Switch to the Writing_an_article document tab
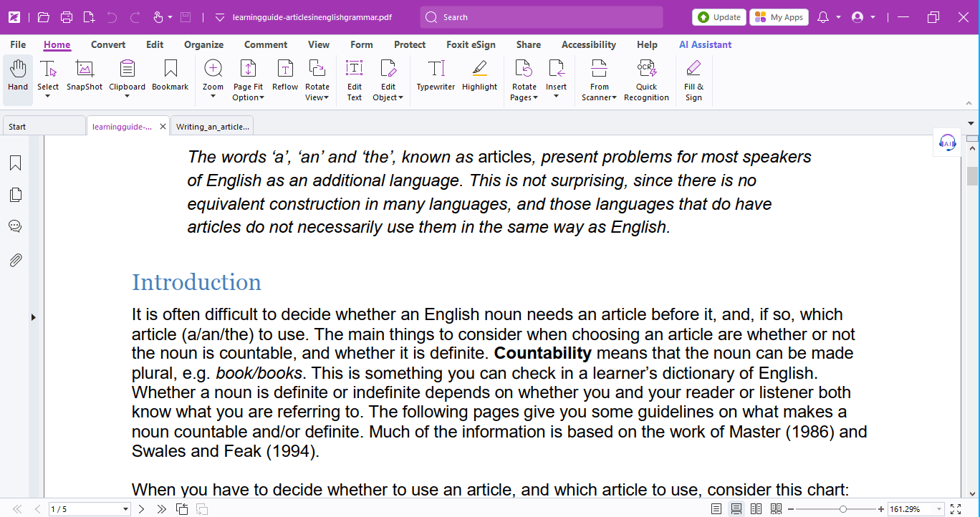This screenshot has width=980, height=517. [213, 127]
